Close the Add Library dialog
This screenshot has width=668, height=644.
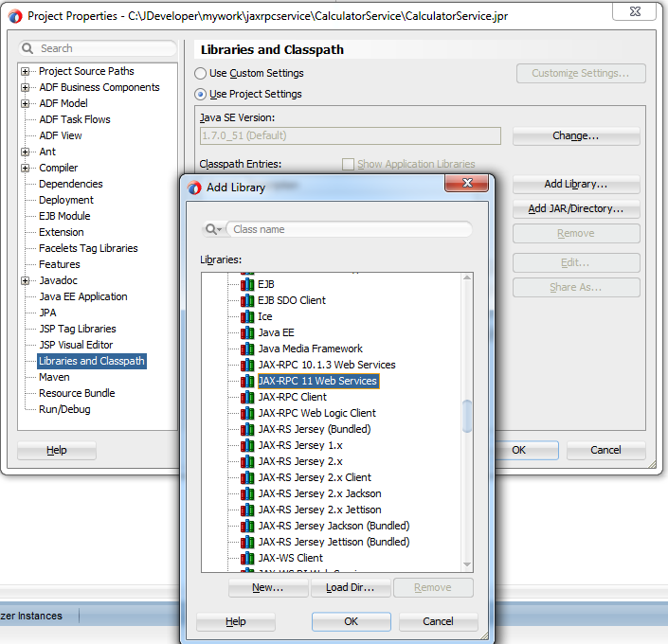point(467,183)
